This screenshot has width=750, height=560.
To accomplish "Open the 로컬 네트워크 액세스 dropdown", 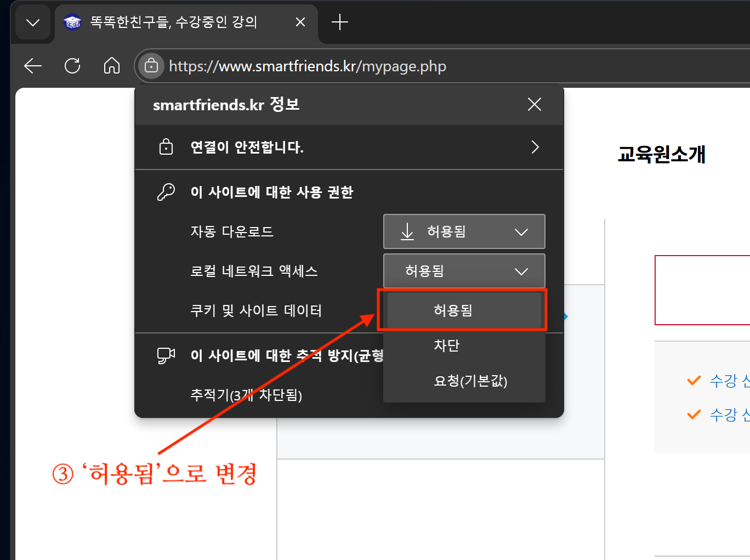I will [x=464, y=271].
